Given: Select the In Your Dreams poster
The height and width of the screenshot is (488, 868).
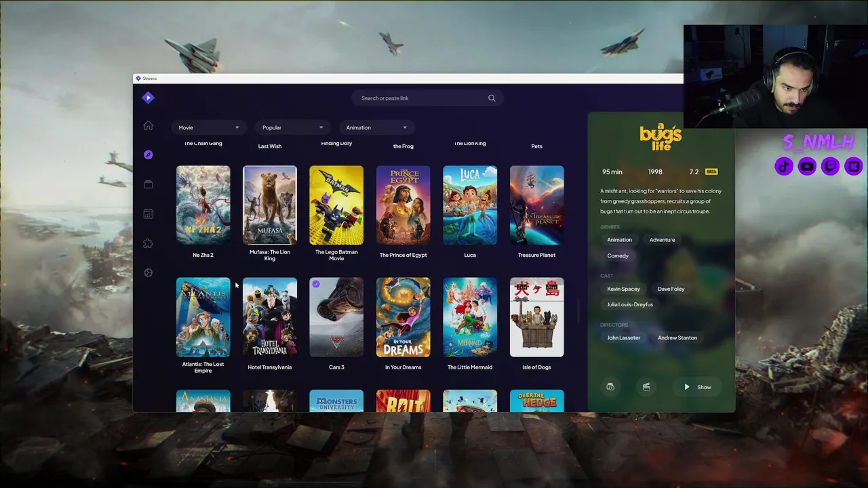Looking at the screenshot, I should tap(403, 317).
